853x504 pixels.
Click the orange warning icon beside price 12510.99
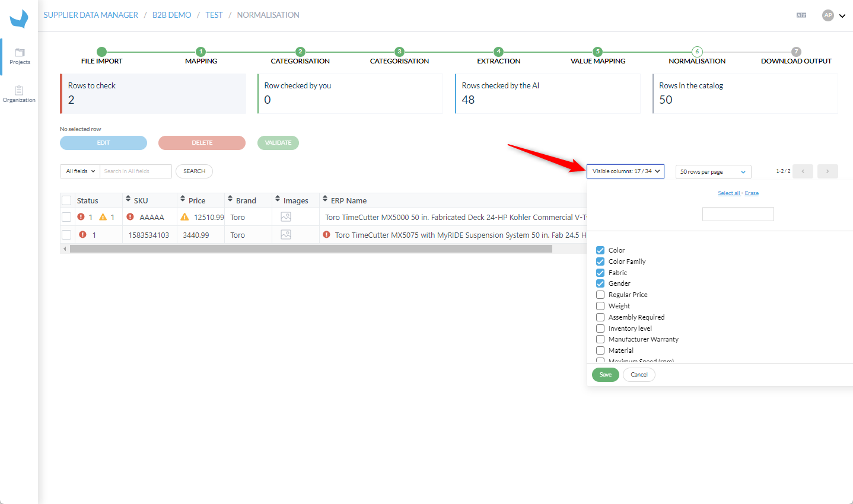[x=184, y=217]
